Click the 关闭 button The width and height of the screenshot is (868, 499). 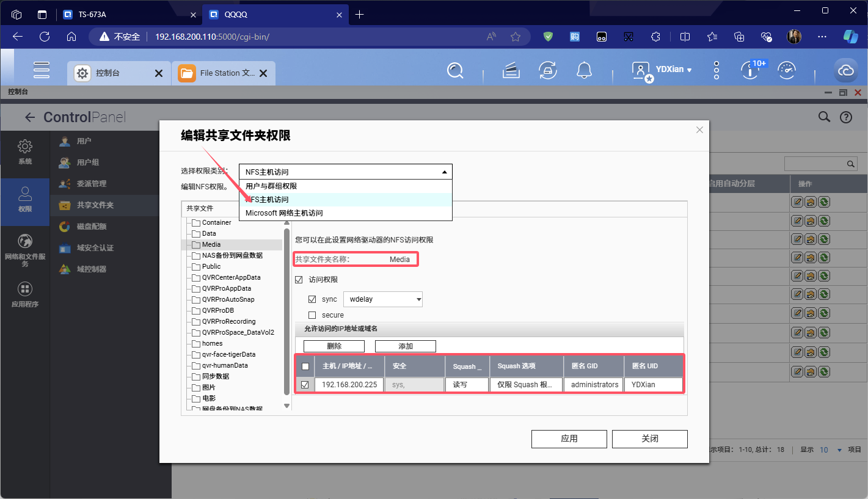[x=650, y=439]
